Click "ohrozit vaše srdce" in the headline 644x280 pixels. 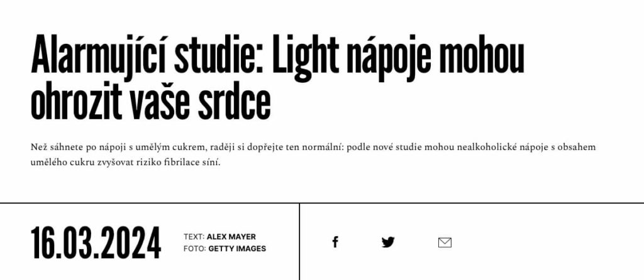[151, 102]
